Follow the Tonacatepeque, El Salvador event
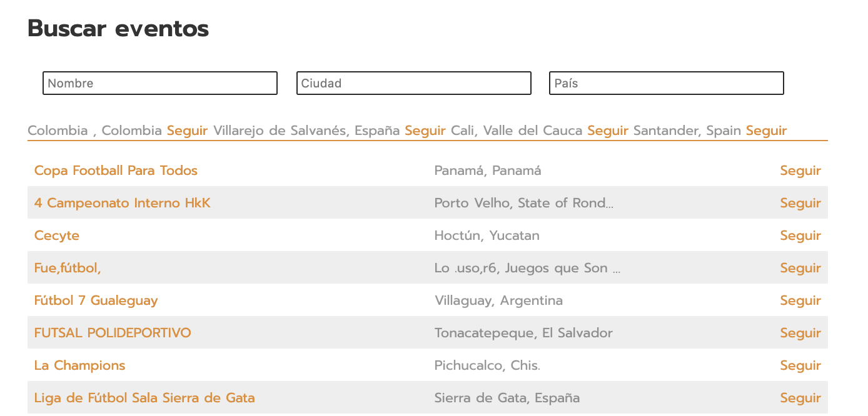868x416 pixels. [800, 333]
